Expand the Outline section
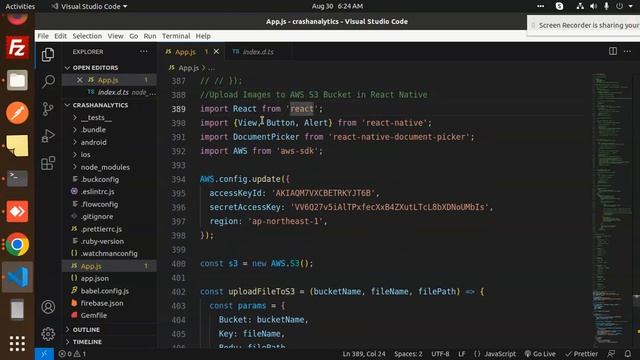The width and height of the screenshot is (640, 360). [86, 330]
